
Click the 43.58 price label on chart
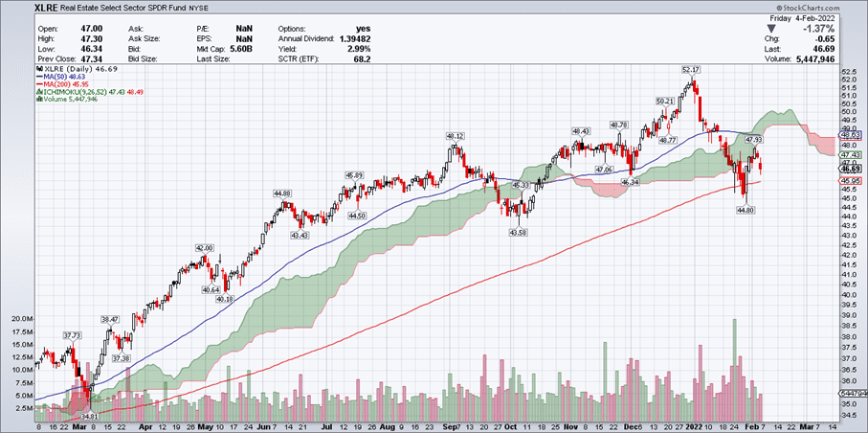(517, 233)
